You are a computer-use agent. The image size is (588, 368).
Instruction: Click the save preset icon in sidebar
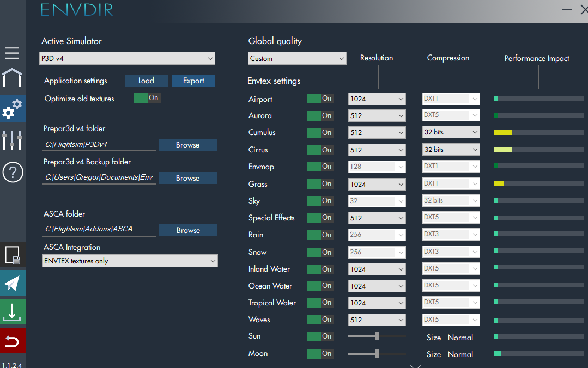click(x=13, y=255)
